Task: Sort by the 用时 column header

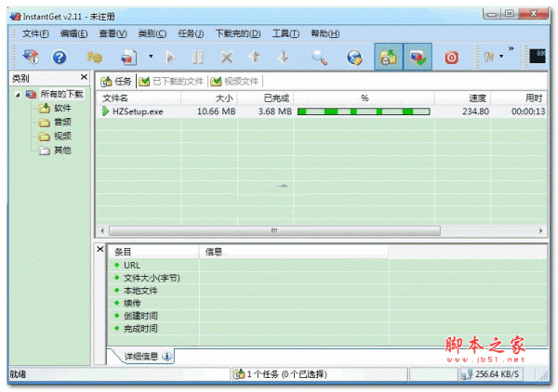Action: (519, 98)
